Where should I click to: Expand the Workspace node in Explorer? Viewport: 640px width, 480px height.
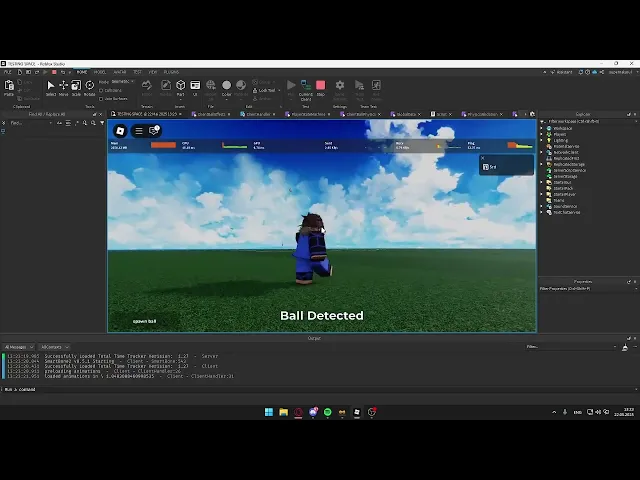pyautogui.click(x=542, y=128)
